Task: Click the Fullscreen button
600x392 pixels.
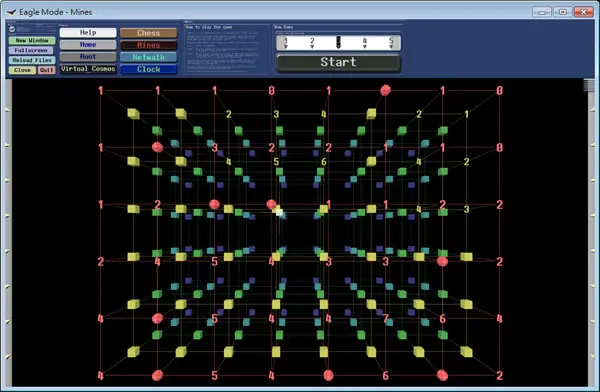Action: click(x=31, y=51)
